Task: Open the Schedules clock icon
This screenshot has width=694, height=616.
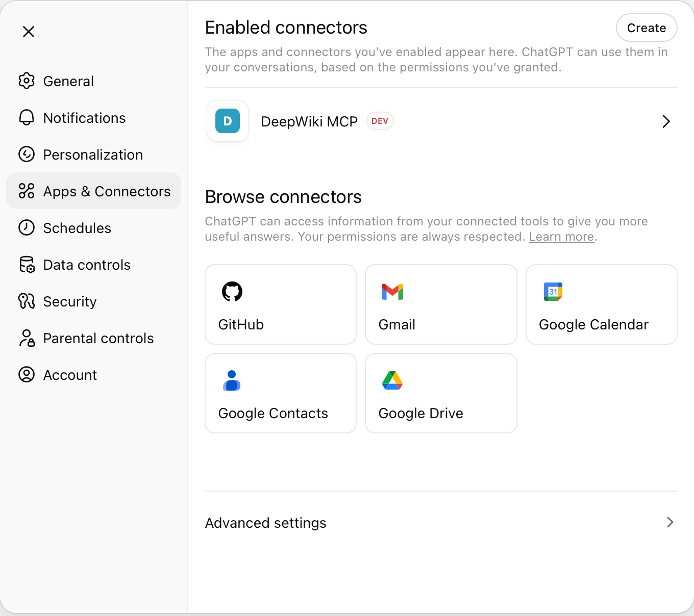Action: tap(27, 228)
